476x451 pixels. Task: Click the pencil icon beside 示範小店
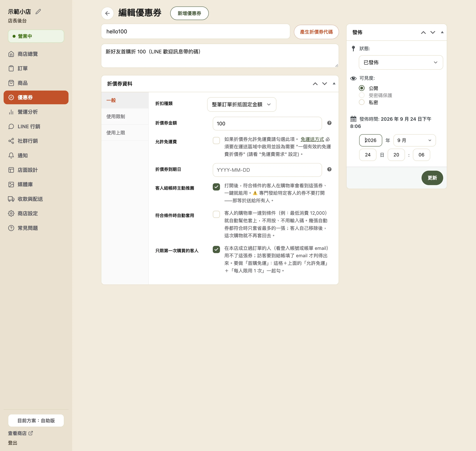tap(38, 12)
